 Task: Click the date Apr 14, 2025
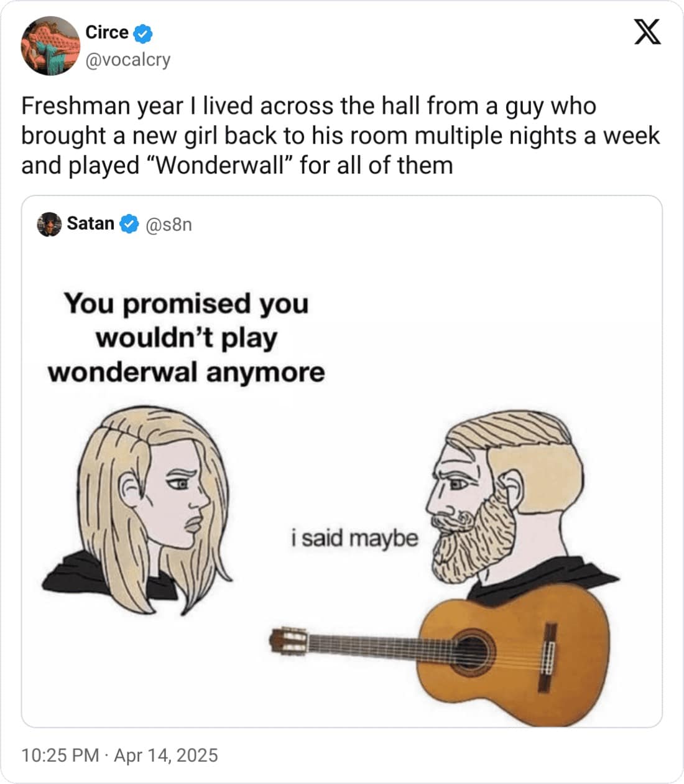tap(165, 755)
